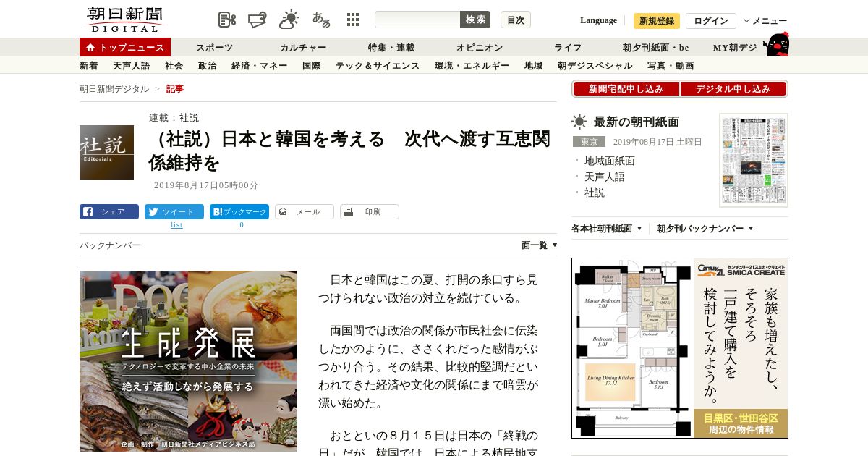Click the sun icon beside 最新の朝刊紙面

[x=579, y=122]
